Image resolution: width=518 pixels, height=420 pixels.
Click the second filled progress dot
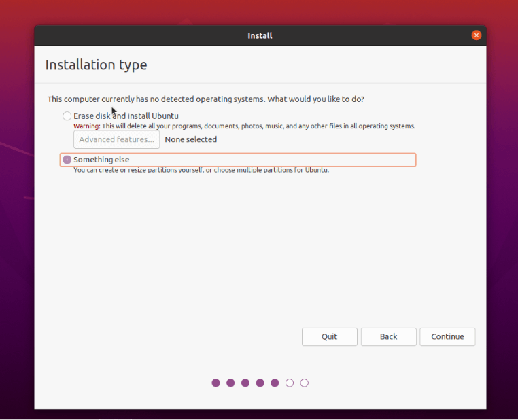(230, 383)
